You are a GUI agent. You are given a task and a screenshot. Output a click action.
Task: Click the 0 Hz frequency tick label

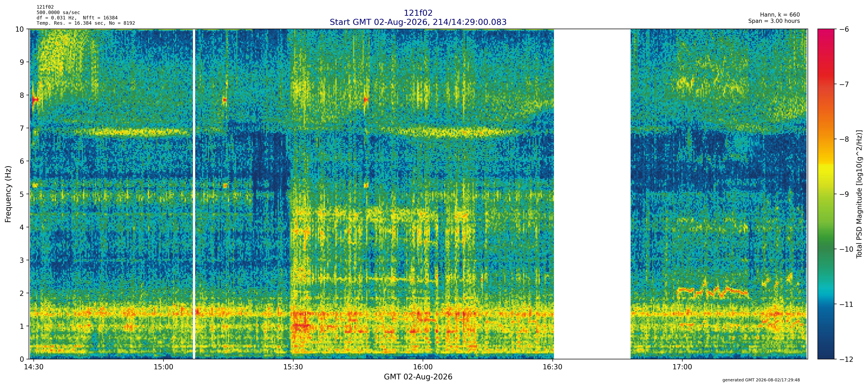click(x=22, y=359)
